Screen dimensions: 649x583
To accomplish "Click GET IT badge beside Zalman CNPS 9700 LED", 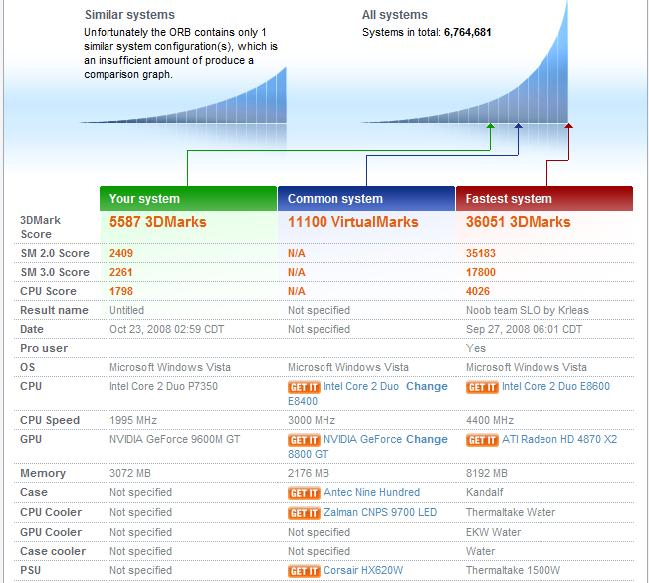I will pyautogui.click(x=304, y=513).
